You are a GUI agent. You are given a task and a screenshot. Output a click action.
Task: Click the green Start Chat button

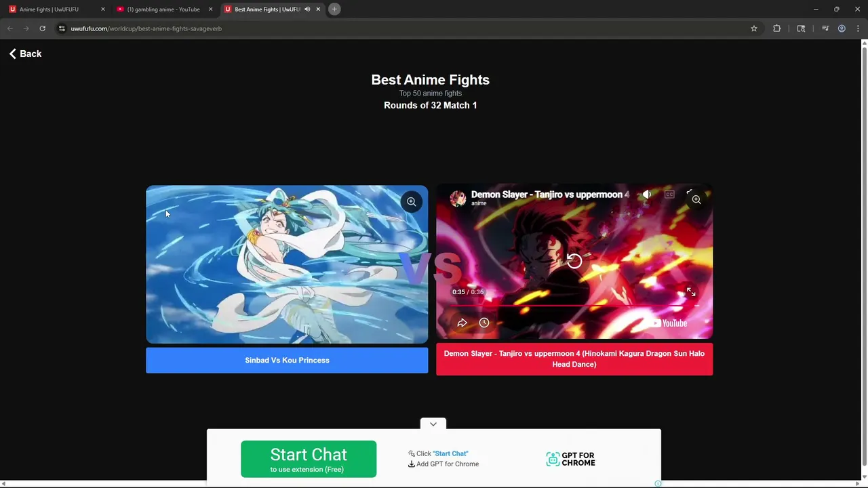coord(309,459)
